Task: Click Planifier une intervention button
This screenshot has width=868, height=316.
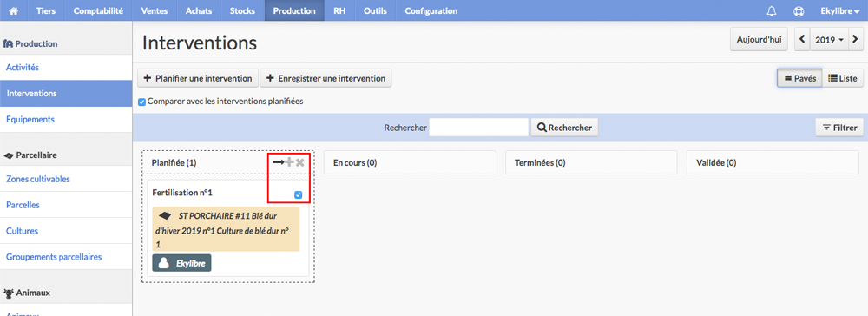Action: coord(198,78)
